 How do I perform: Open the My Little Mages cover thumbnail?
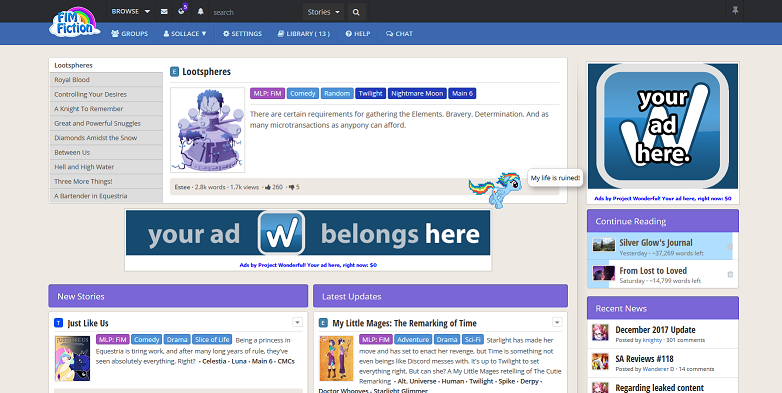pos(337,359)
